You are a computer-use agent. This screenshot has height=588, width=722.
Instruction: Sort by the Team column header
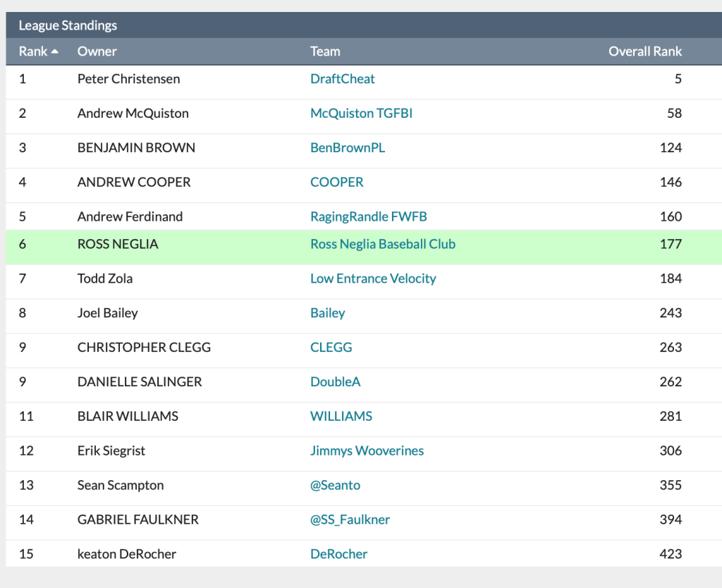tap(325, 51)
